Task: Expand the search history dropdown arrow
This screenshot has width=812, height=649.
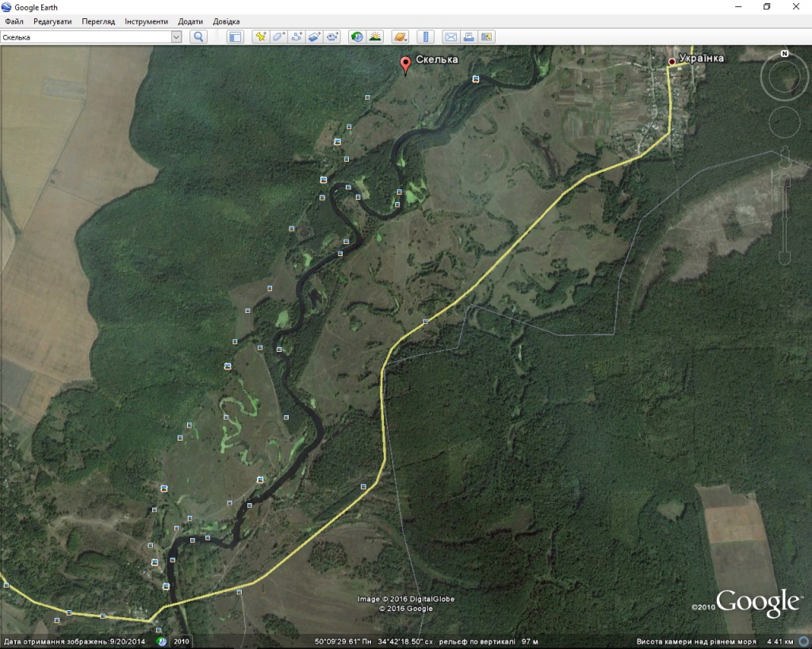Action: [176, 36]
